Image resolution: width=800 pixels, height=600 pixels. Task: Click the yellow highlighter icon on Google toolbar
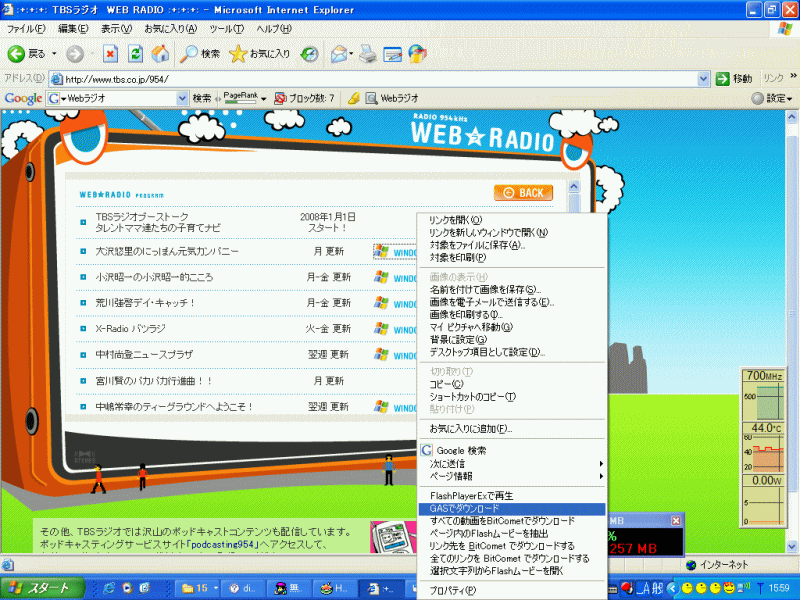(354, 98)
